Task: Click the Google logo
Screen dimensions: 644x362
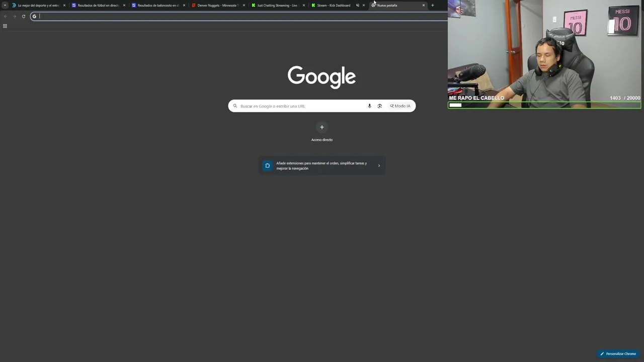Action: coord(321,77)
